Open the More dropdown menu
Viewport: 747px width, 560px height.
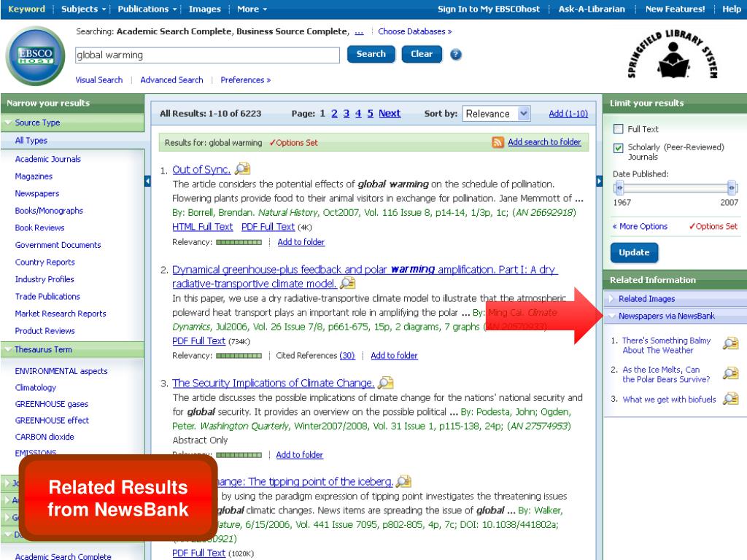click(252, 9)
